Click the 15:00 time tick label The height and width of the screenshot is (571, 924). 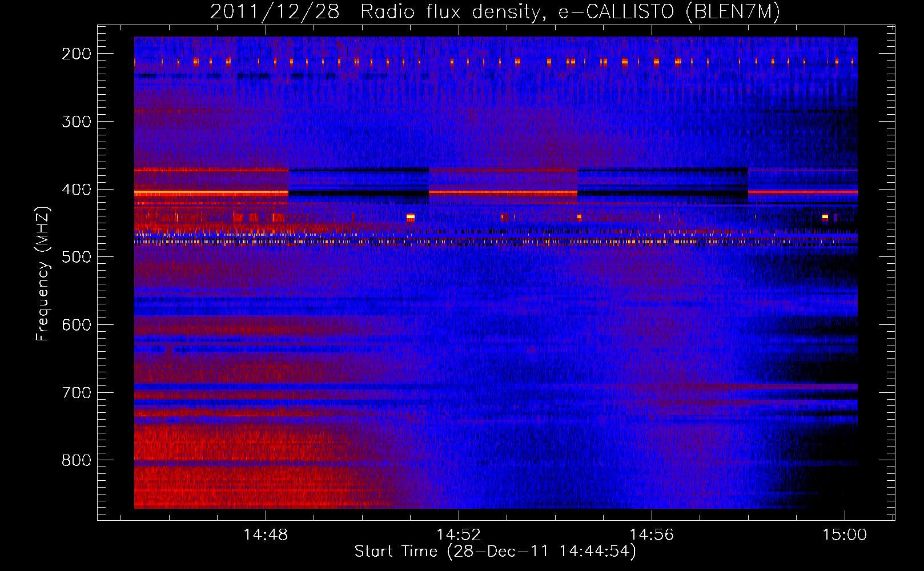[845, 535]
